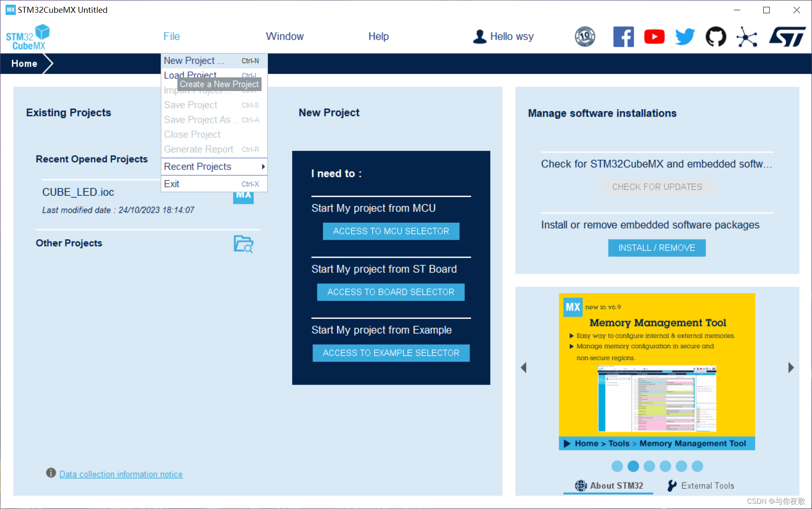
Task: Click the STM32CubeMX logo
Action: pyautogui.click(x=28, y=37)
